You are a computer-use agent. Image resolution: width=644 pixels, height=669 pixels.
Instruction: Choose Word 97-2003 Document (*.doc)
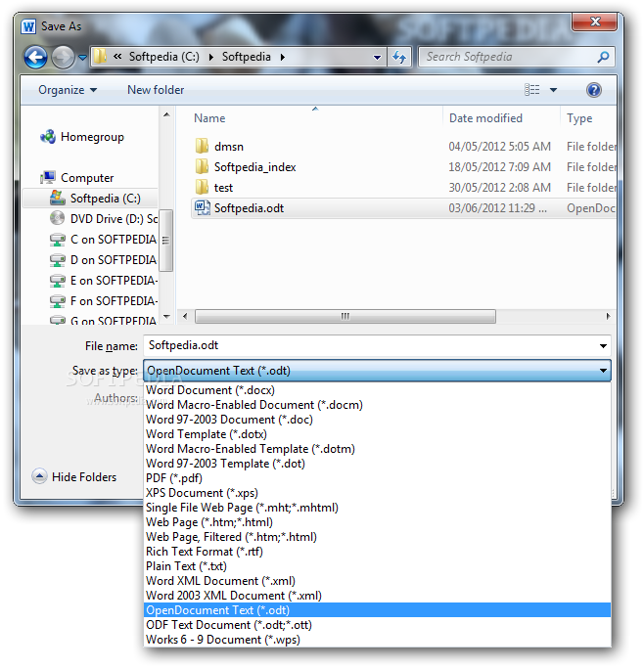coord(377,420)
